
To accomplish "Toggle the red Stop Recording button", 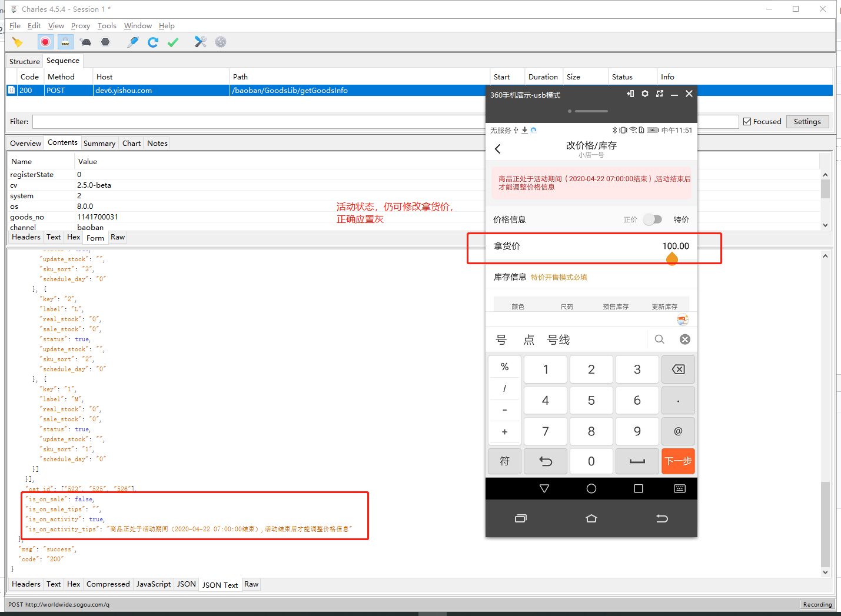I will (x=45, y=42).
